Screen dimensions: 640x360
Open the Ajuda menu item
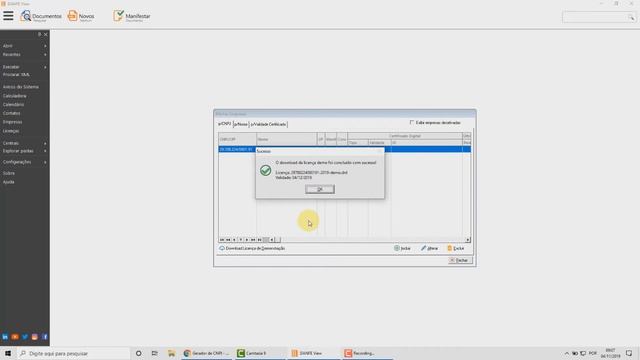pos(9,182)
